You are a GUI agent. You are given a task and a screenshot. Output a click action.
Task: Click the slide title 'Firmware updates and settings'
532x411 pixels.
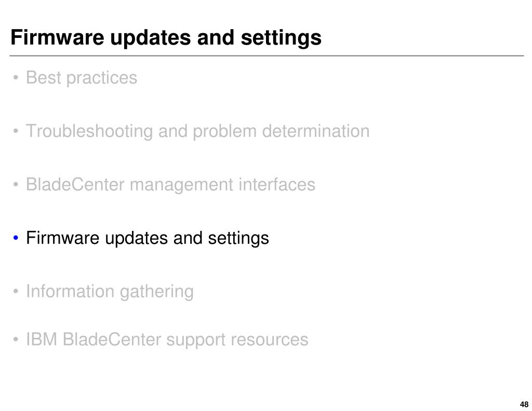[x=166, y=37]
